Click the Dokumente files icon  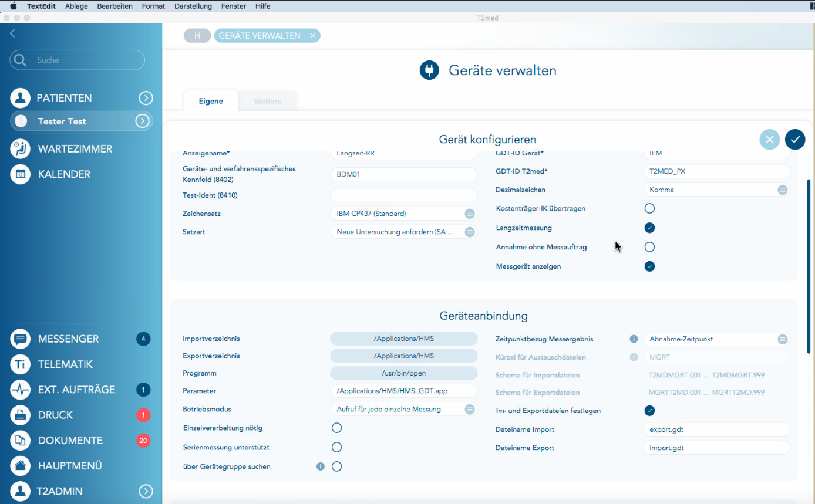coord(20,441)
